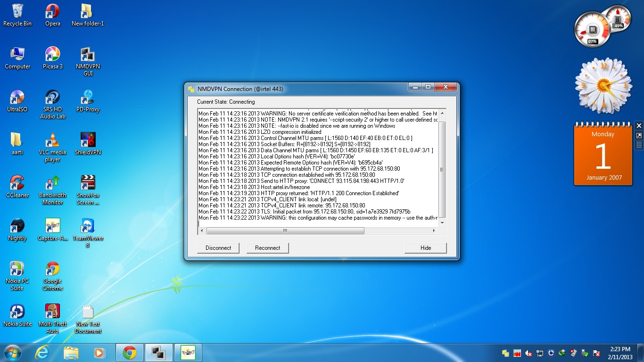
Task: Click the Reconnect button
Action: click(268, 248)
